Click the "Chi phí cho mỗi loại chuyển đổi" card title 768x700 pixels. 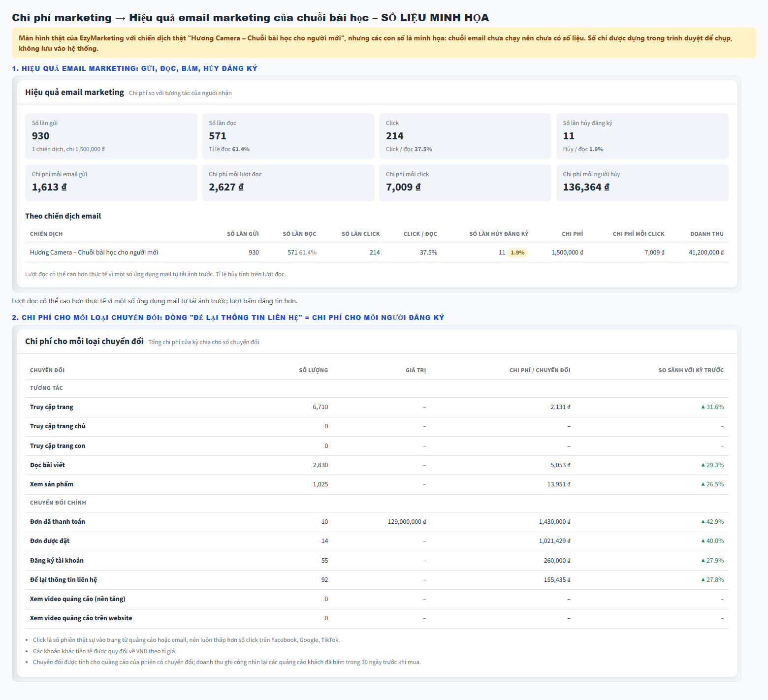[84, 342]
